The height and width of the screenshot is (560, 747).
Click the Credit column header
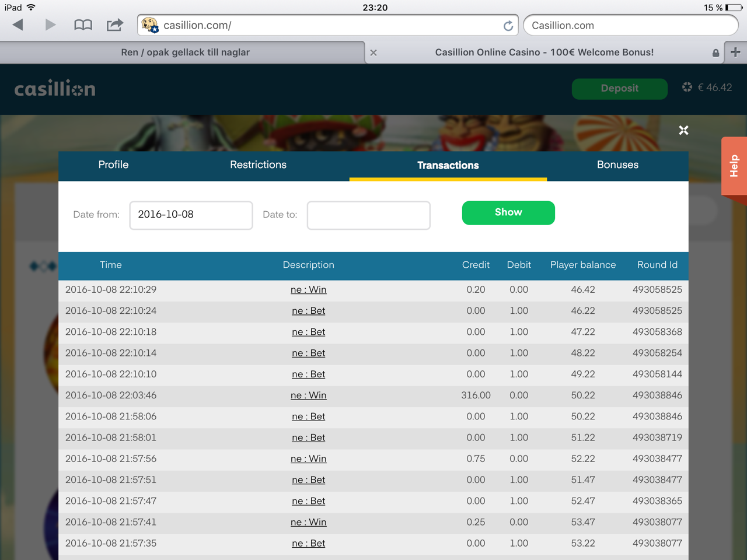tap(476, 265)
